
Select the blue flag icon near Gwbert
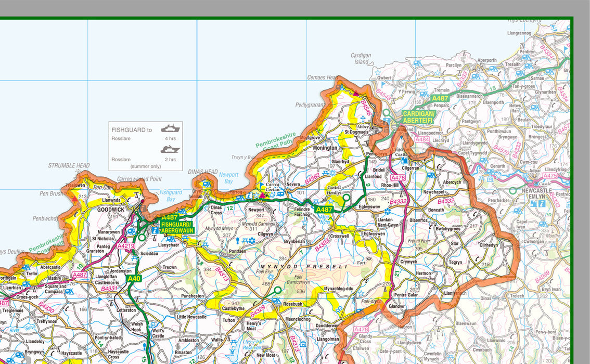click(383, 85)
